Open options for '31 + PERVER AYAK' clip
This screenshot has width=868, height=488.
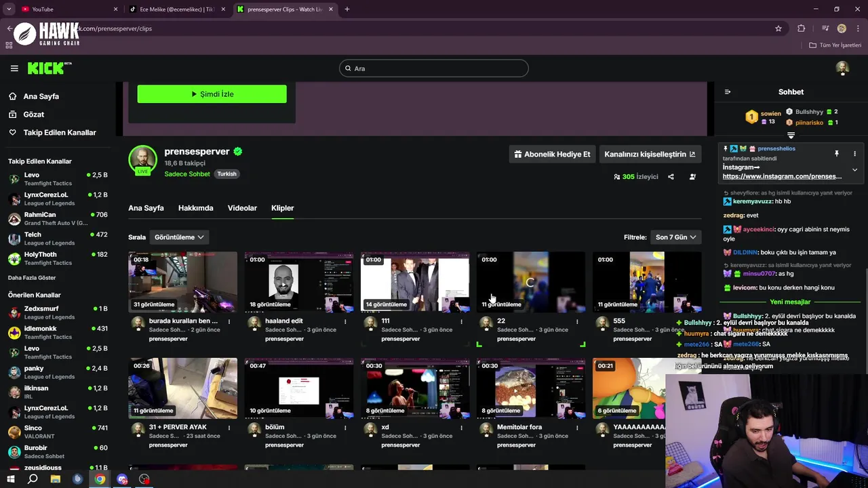(x=229, y=428)
